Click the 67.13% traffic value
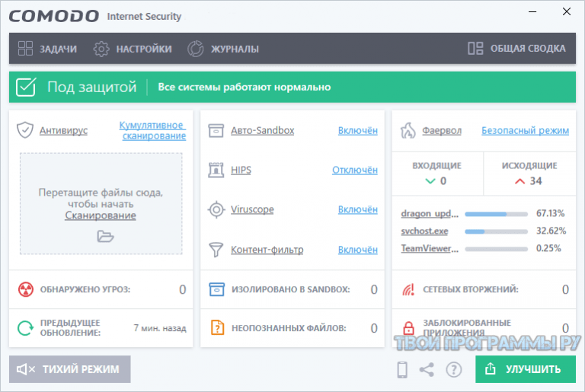The height and width of the screenshot is (392, 585). 550,214
